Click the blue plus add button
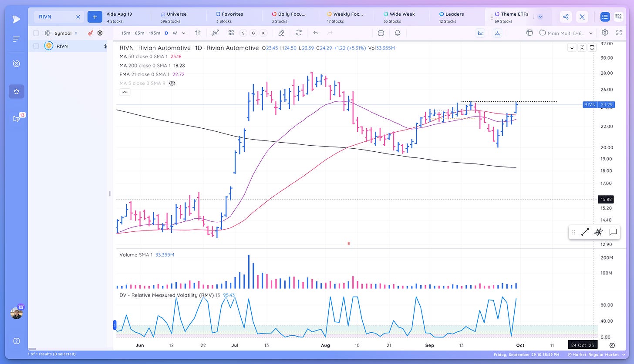The width and height of the screenshot is (634, 364). 95,17
